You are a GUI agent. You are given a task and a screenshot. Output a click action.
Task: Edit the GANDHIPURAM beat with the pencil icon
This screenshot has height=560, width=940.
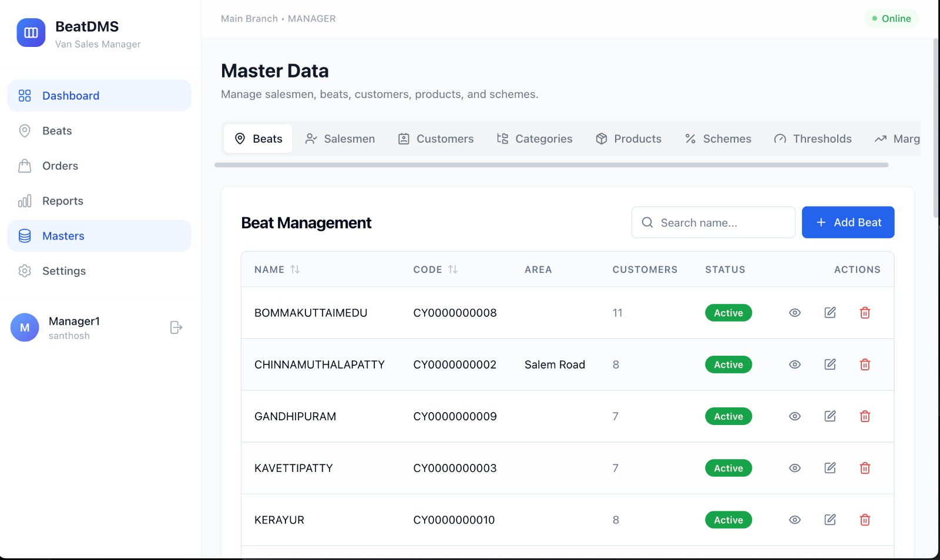tap(830, 416)
